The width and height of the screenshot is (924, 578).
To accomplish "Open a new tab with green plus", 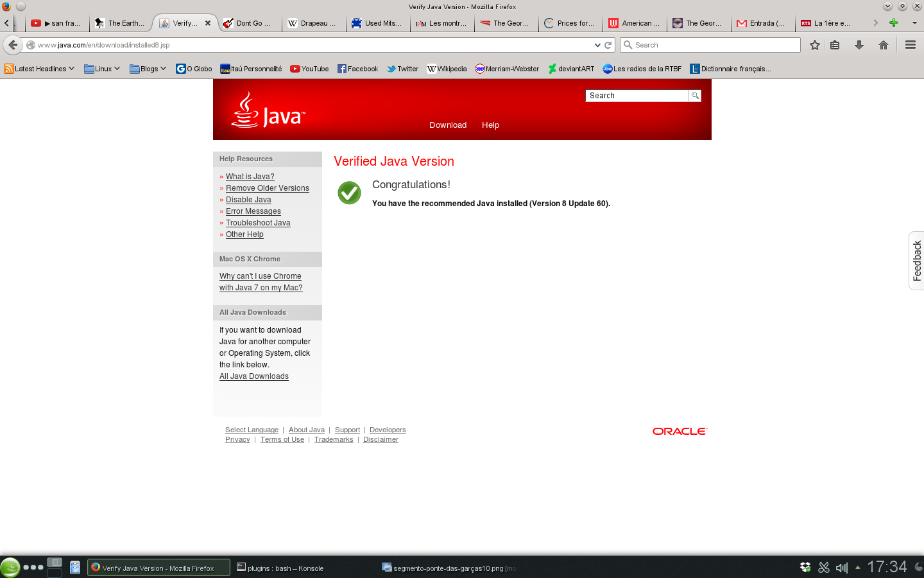I will (x=893, y=22).
